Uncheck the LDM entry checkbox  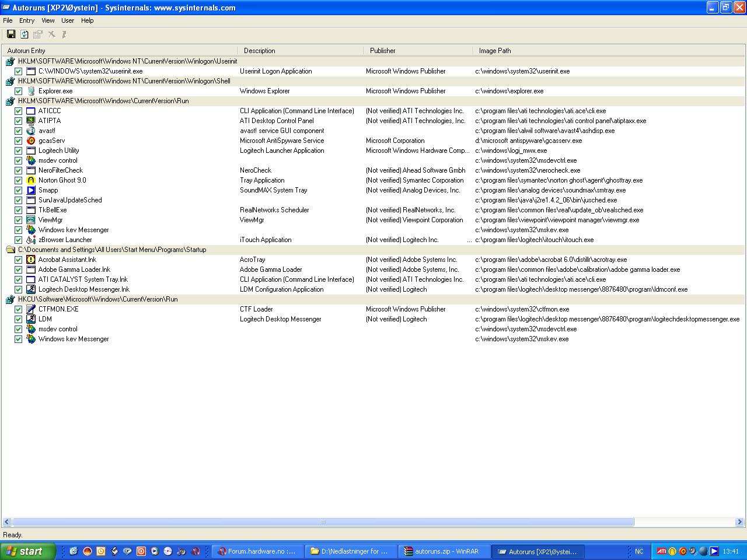[18, 319]
